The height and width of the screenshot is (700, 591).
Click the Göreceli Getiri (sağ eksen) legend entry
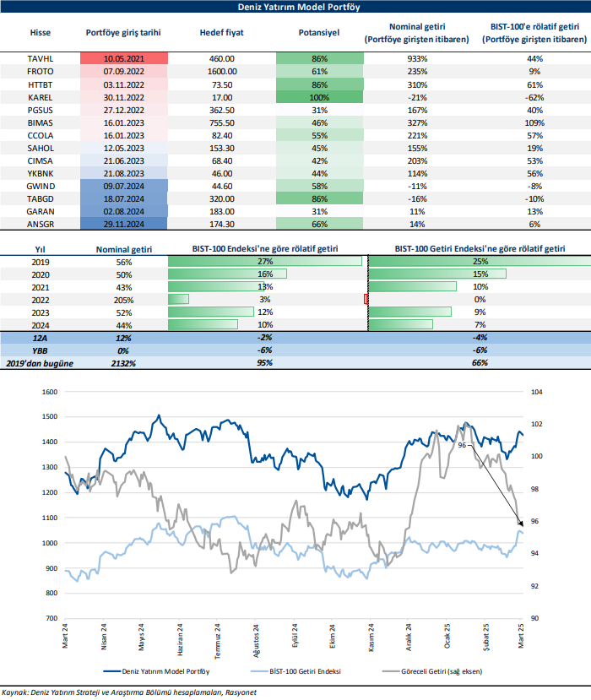[466, 673]
